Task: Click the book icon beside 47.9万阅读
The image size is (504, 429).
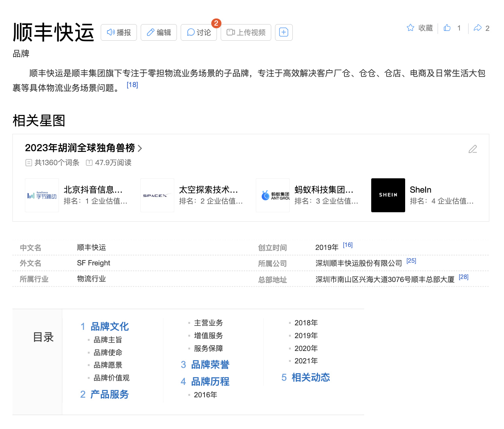Action: pyautogui.click(x=89, y=163)
